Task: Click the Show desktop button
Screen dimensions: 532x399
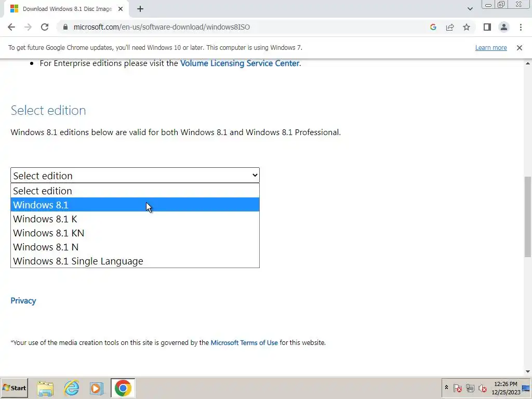Action: pos(526,388)
